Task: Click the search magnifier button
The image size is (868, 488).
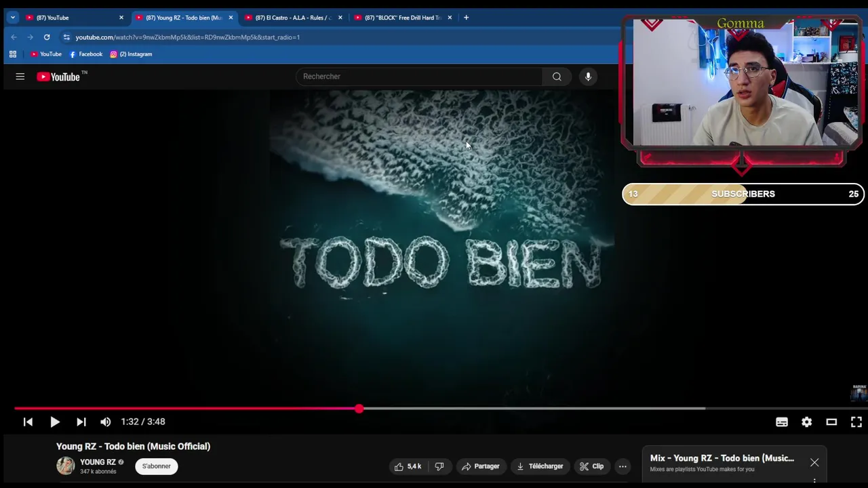Action: pos(557,77)
